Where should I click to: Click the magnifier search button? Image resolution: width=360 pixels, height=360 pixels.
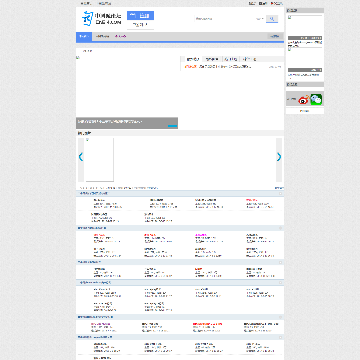272,19
